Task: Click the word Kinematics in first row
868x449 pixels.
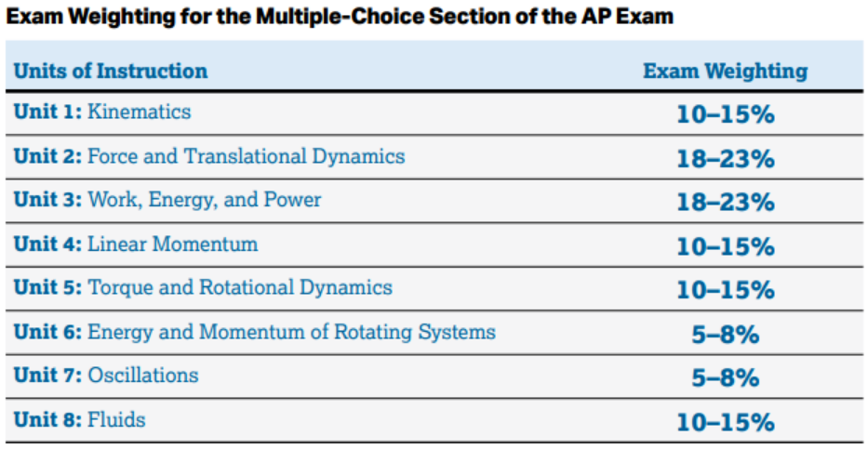Action: point(140,112)
